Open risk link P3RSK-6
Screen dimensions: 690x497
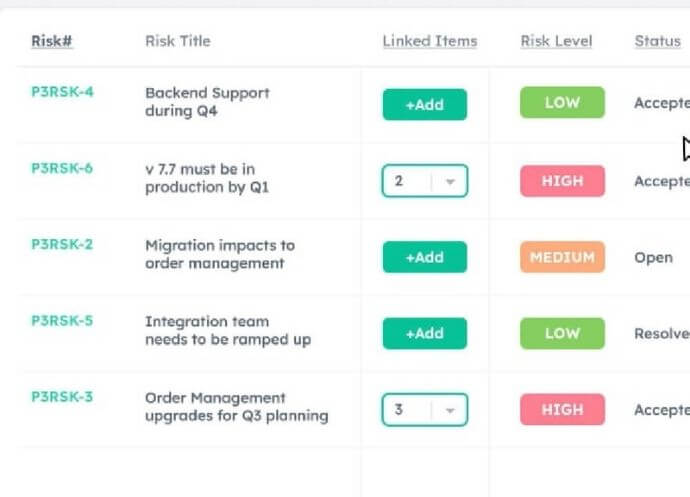point(62,168)
